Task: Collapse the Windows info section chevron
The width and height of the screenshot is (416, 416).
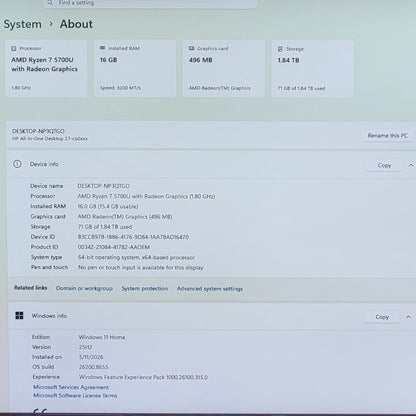Action: click(x=409, y=317)
